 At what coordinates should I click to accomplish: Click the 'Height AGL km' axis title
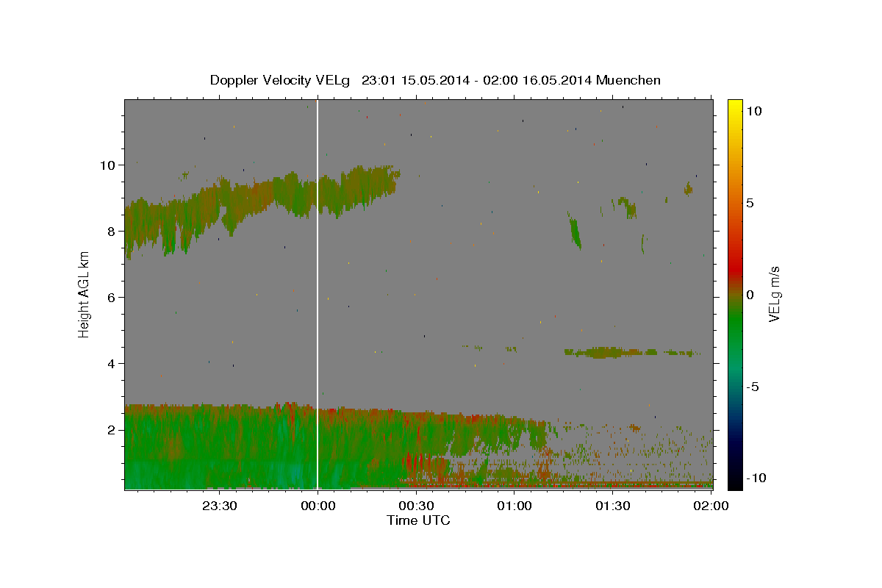[x=85, y=294]
